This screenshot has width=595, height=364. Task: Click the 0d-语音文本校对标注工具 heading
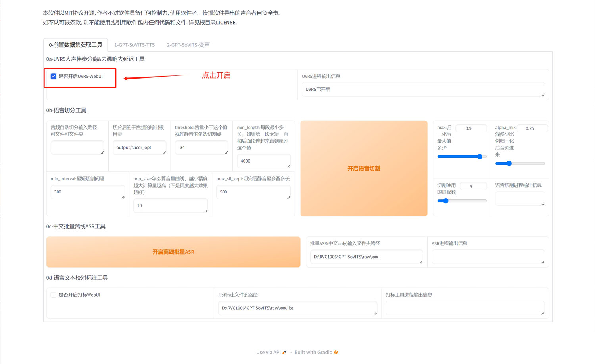(77, 278)
